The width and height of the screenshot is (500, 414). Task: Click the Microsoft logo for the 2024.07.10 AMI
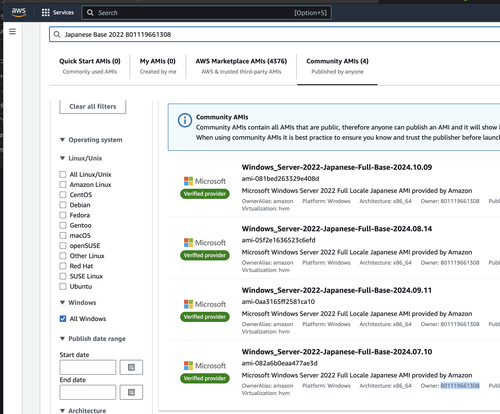click(205, 366)
